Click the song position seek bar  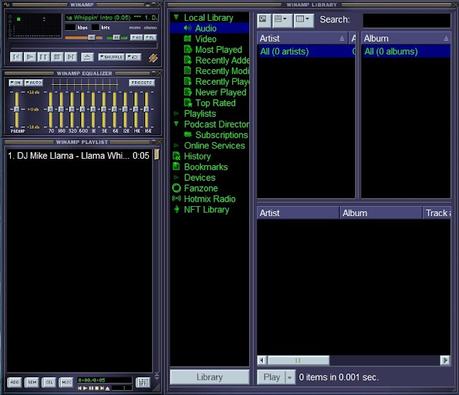click(83, 46)
